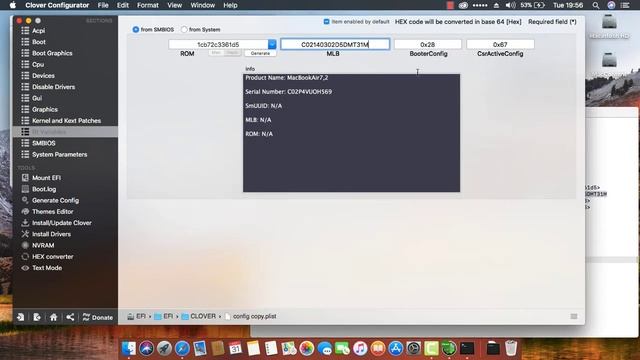Open the Window menu
Viewport: 640px width, 360px height.
pyautogui.click(x=202, y=5)
